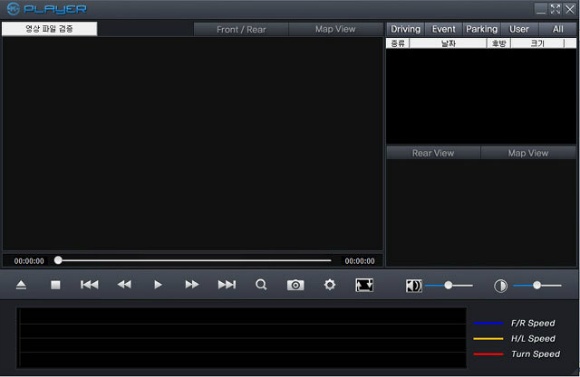This screenshot has width=580, height=377.
Task: Fast forward the video
Action: tap(192, 285)
